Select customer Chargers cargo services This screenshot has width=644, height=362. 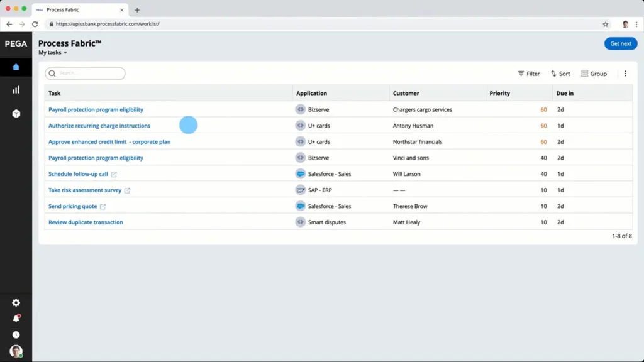click(x=422, y=109)
